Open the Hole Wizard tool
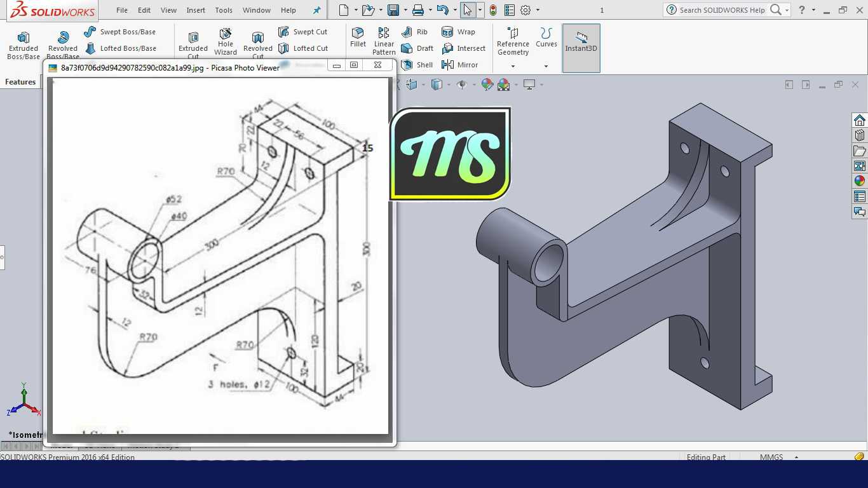 point(226,42)
